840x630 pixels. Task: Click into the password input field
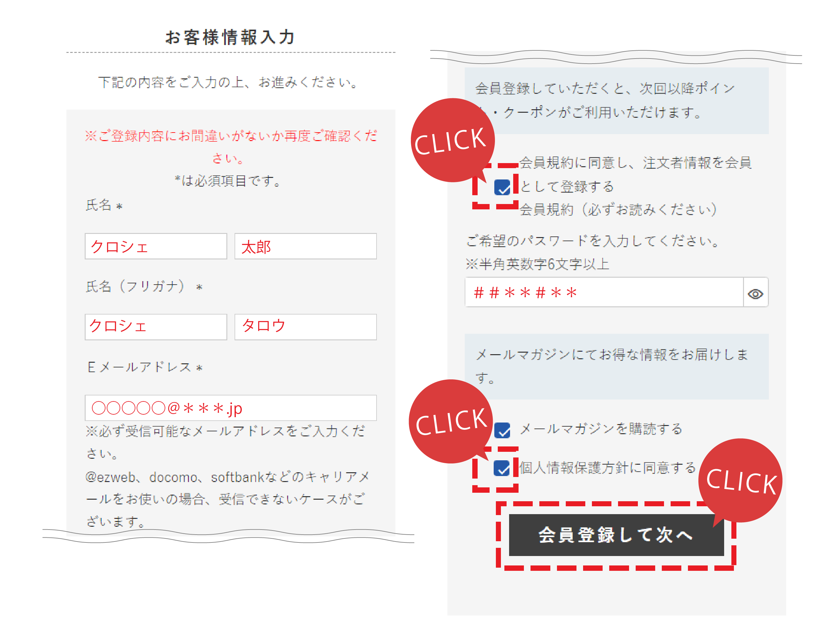tap(604, 292)
